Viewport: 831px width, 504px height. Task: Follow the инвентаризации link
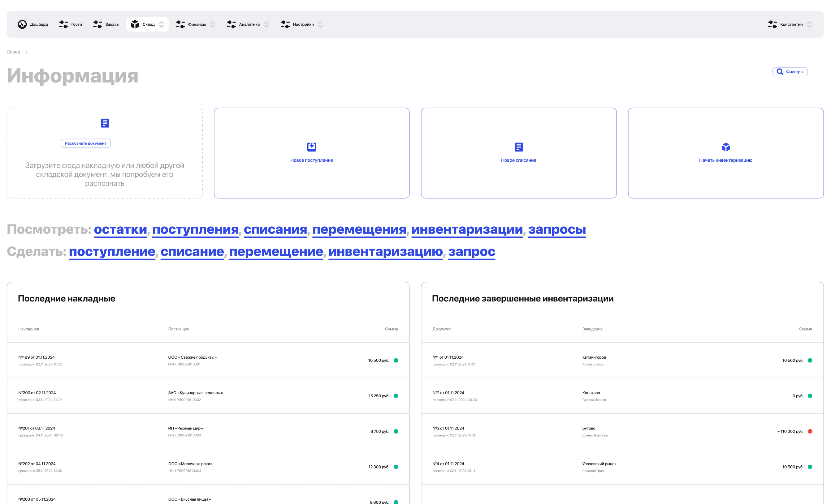467,230
